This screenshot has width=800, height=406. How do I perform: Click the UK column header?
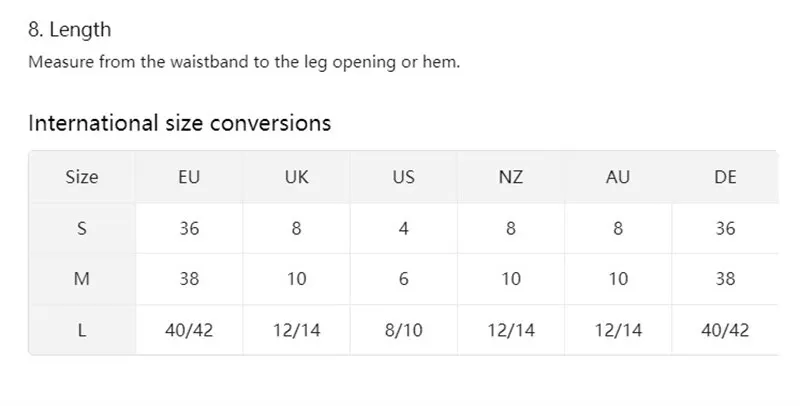point(296,177)
